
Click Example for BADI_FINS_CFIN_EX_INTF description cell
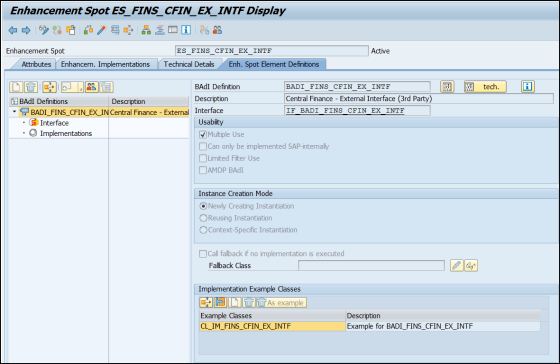click(443, 326)
